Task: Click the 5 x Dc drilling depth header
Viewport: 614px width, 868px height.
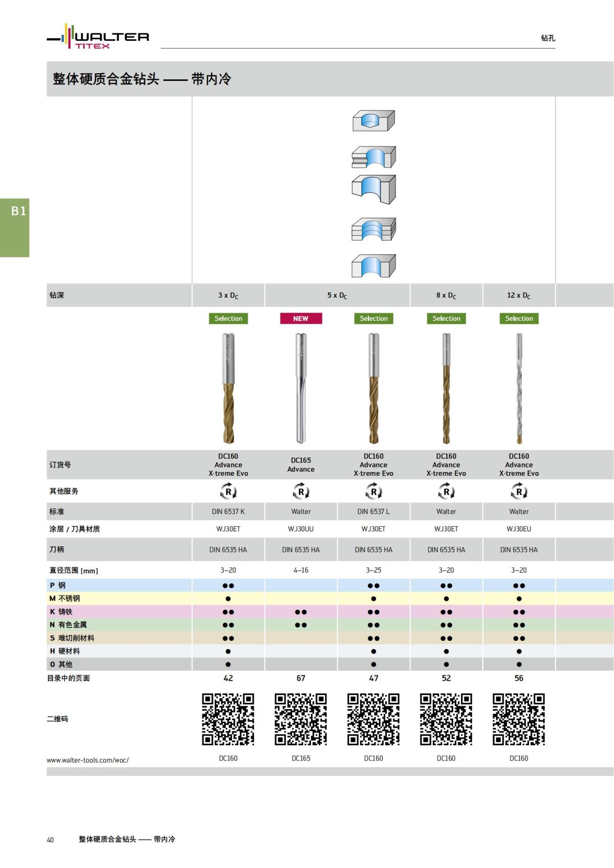Action: coord(337,296)
